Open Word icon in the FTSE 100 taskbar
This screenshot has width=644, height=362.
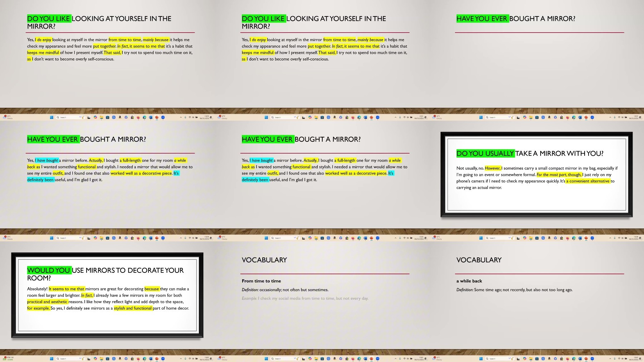coord(151,358)
